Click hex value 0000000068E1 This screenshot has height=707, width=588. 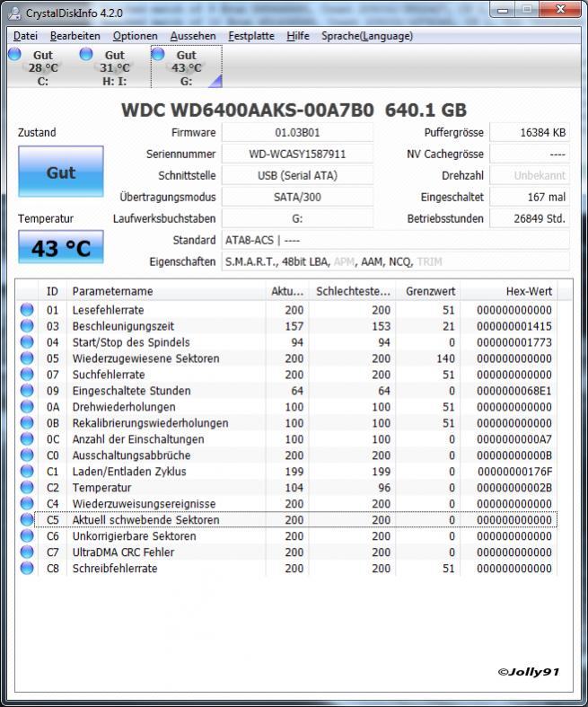514,391
